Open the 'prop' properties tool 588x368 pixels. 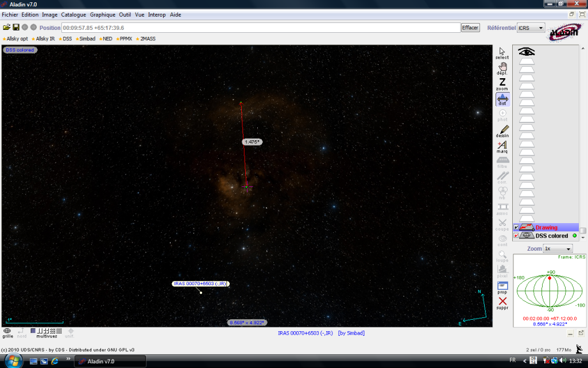tap(502, 287)
